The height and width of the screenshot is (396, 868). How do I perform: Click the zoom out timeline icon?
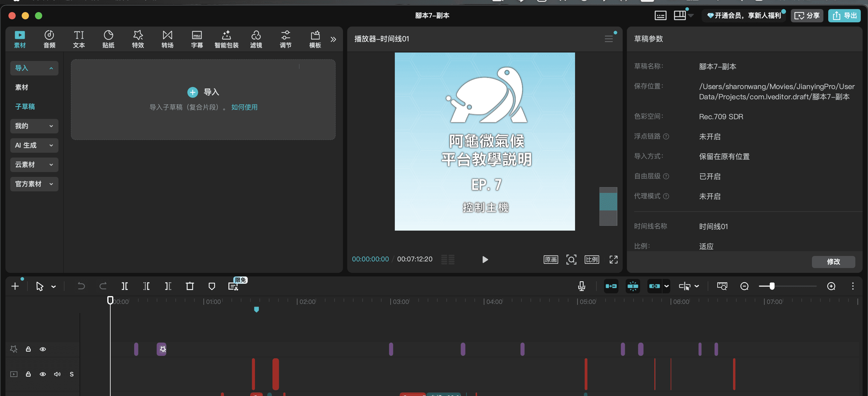pyautogui.click(x=744, y=286)
